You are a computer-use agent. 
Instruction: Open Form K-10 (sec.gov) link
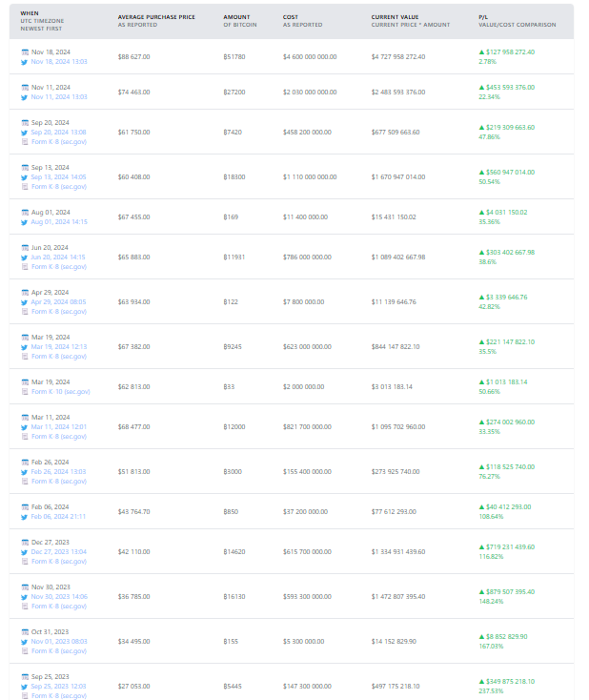click(x=61, y=392)
